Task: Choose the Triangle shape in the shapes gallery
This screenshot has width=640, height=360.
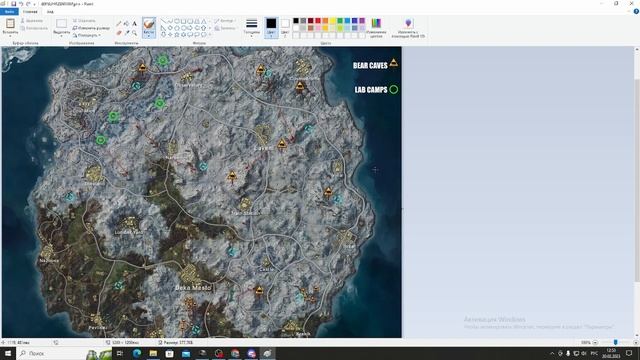Action: click(x=203, y=21)
